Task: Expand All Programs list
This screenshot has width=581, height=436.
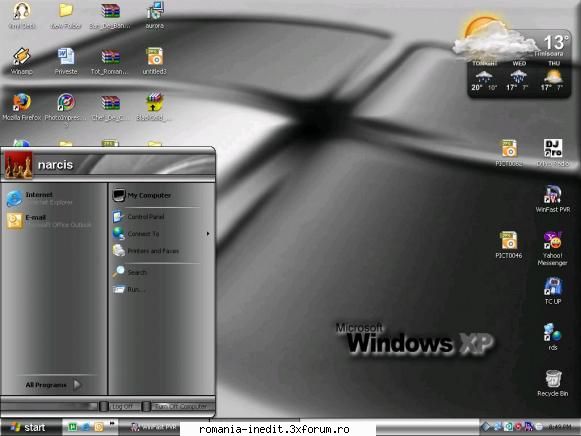Action: click(53, 385)
